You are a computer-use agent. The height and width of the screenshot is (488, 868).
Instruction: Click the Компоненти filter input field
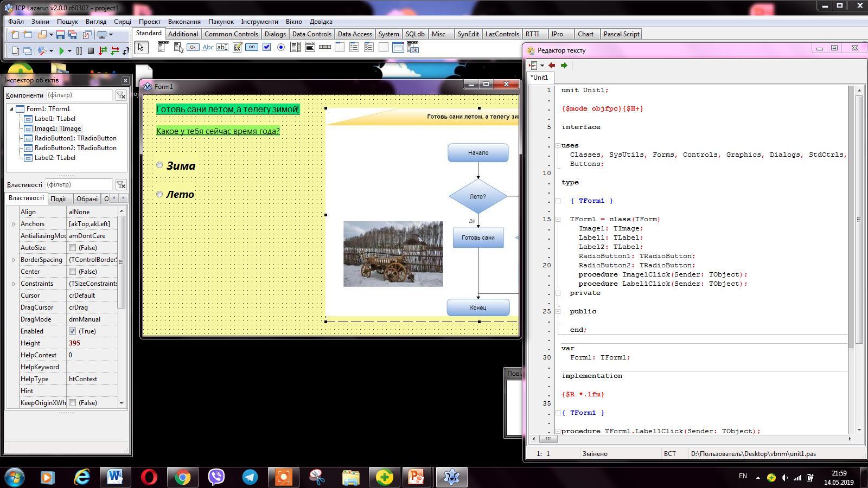[79, 95]
